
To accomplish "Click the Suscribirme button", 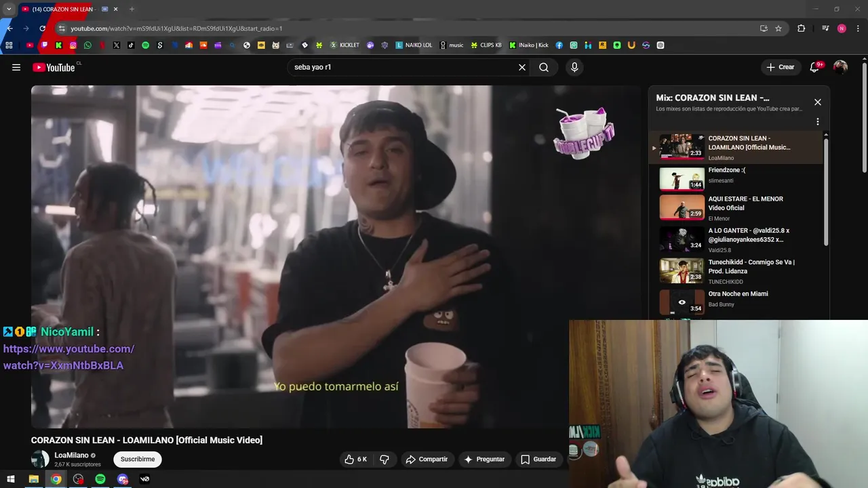I will (138, 459).
